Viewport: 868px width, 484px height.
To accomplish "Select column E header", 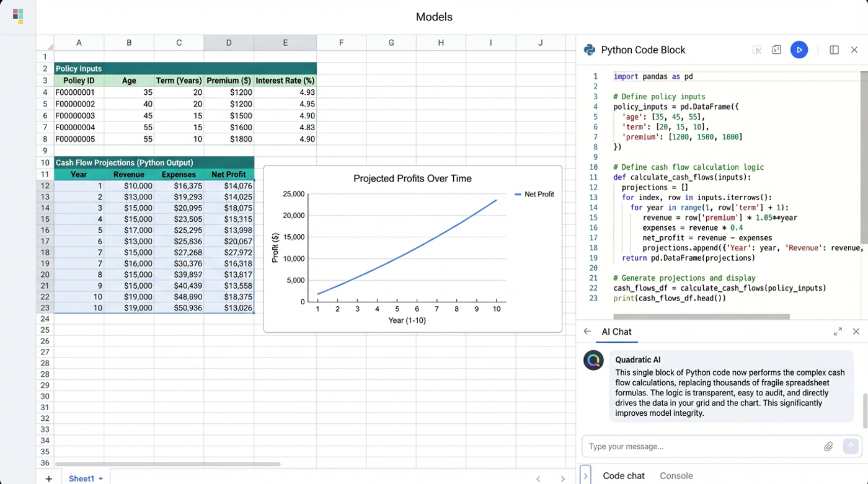I will pyautogui.click(x=285, y=43).
